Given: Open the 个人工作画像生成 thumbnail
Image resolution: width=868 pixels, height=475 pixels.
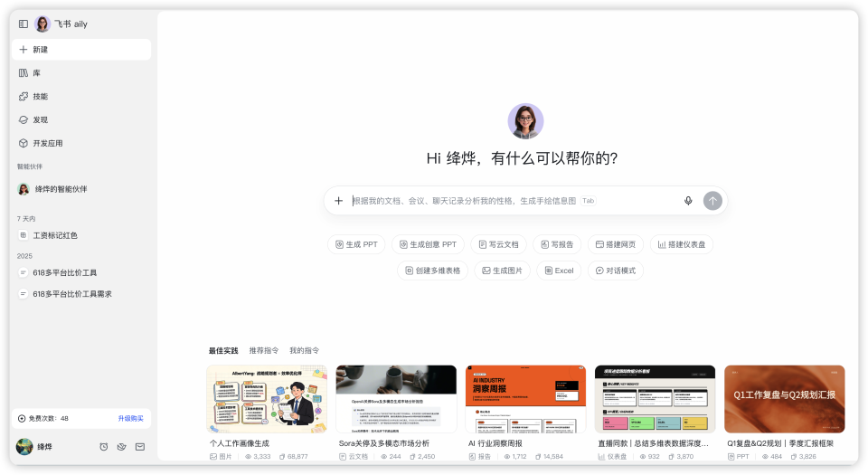Looking at the screenshot, I should click(267, 399).
